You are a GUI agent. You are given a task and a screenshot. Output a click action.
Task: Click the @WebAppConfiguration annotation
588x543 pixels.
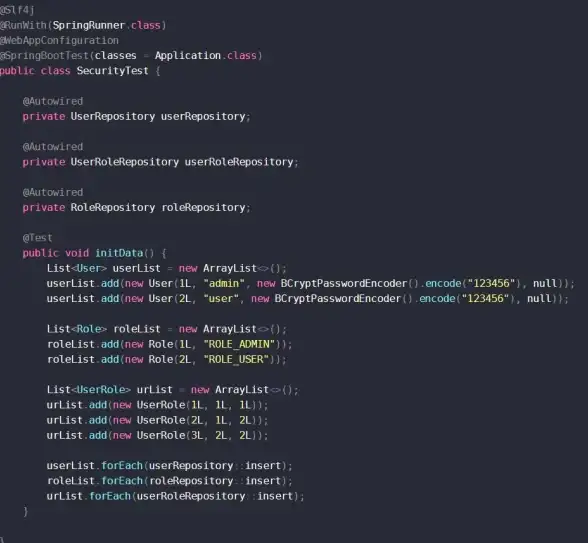59,40
